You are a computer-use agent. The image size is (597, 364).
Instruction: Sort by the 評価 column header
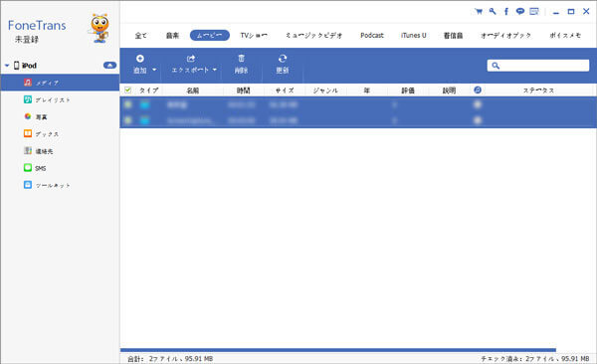408,91
